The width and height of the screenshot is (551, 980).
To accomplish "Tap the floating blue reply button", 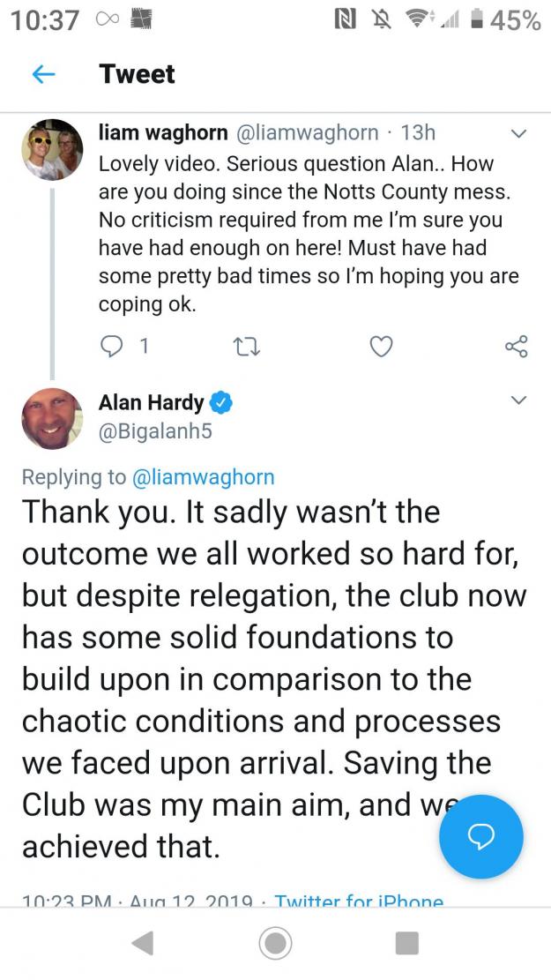I will click(481, 837).
